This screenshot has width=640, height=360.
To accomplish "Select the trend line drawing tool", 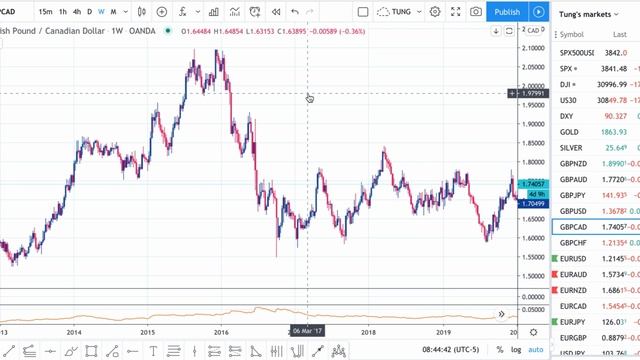I will (x=9, y=351).
